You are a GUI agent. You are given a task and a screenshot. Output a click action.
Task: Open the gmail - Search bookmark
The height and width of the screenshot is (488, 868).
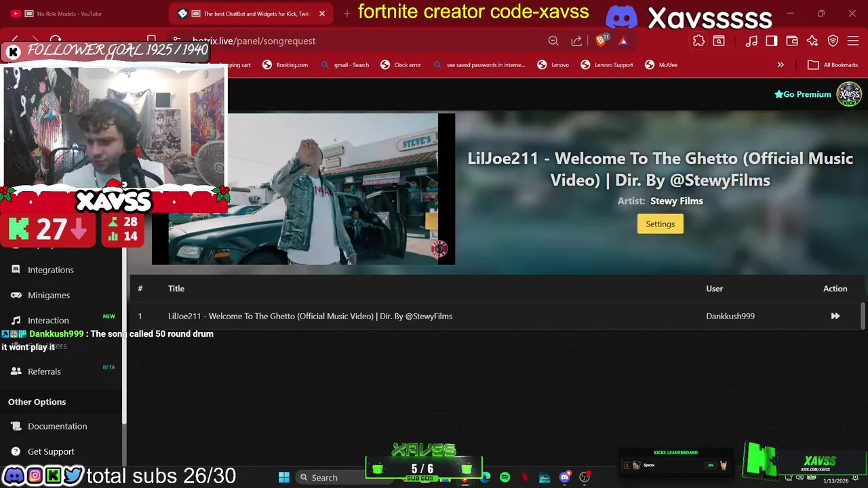pyautogui.click(x=345, y=65)
